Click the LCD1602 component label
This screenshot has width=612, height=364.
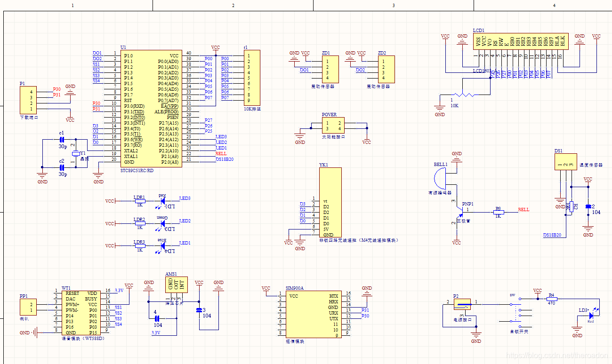(x=485, y=71)
